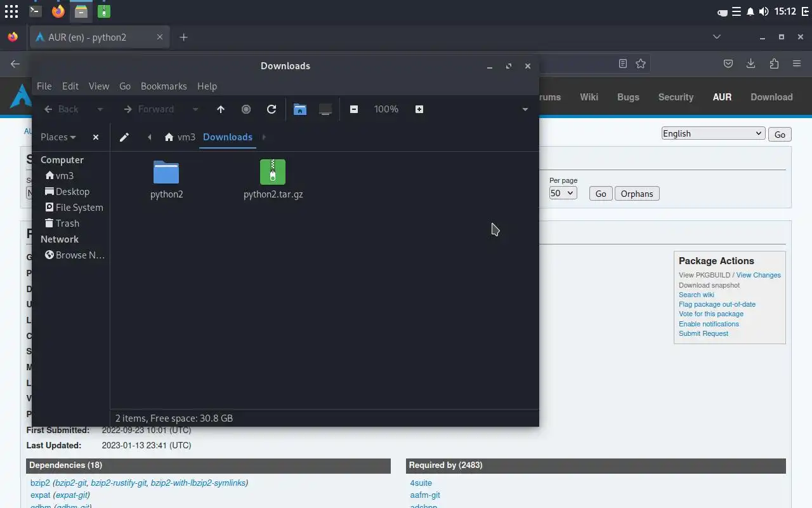Screen dimensions: 812x508
Task: Click the 15:12 clock in the panel
Action: (785, 11)
